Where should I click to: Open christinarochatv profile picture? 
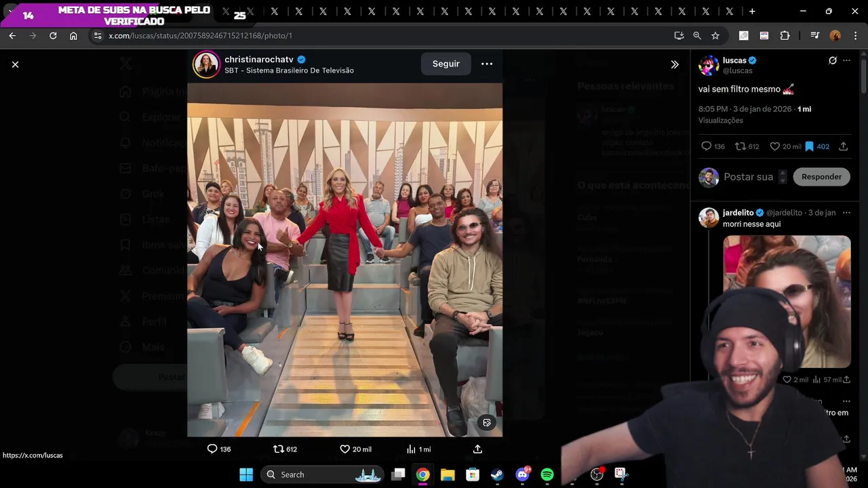click(x=206, y=64)
